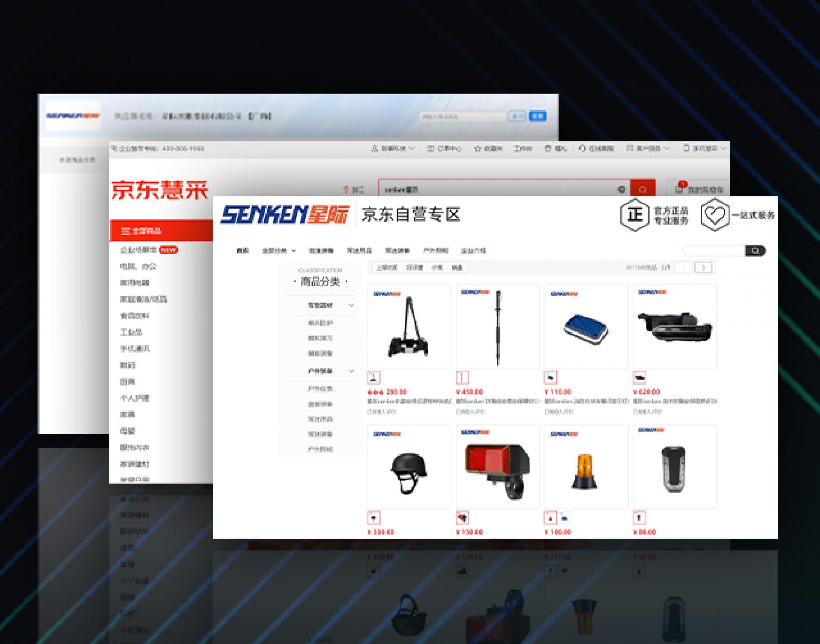Click the black search icon in SENKEN store
The width and height of the screenshot is (820, 644).
(755, 251)
